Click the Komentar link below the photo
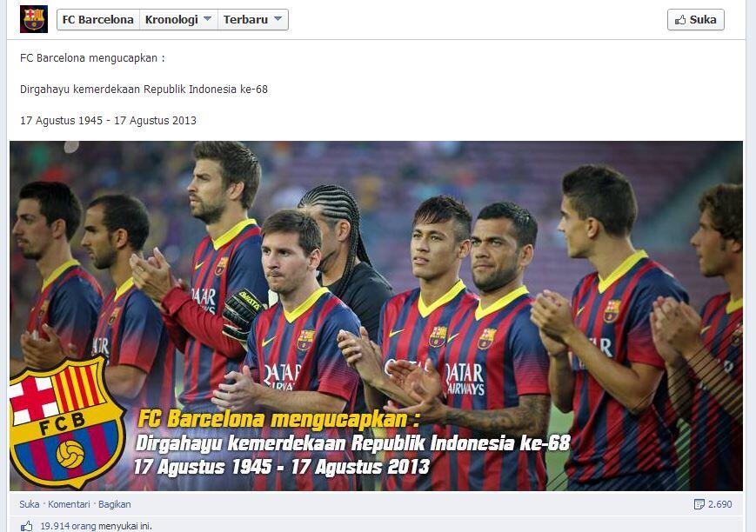The height and width of the screenshot is (532, 756). (69, 504)
